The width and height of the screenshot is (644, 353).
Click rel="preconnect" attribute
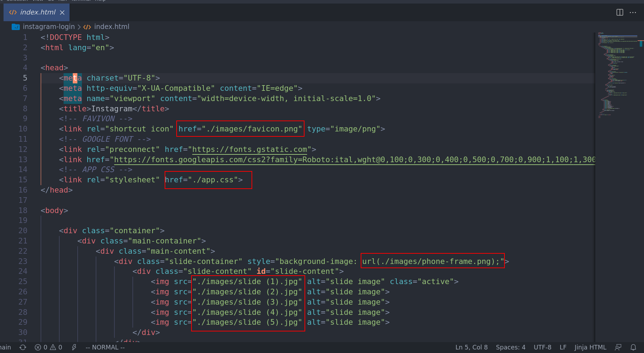coord(123,149)
